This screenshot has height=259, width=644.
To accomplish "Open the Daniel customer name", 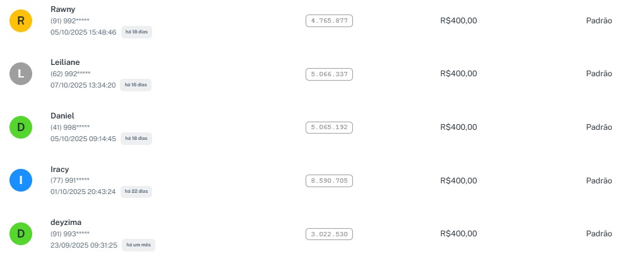I will click(63, 115).
